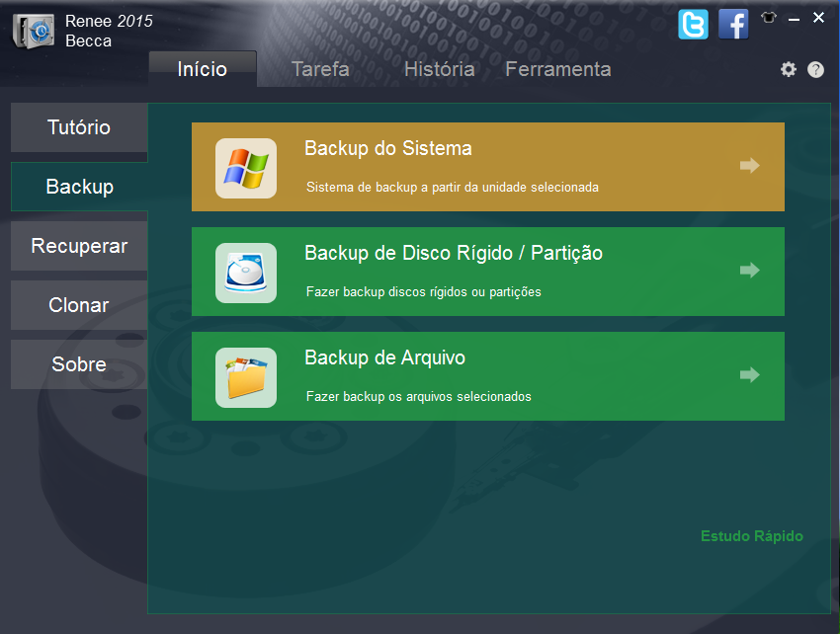Click the Backup de Disco Rígido / Partição title
840x634 pixels.
454,253
